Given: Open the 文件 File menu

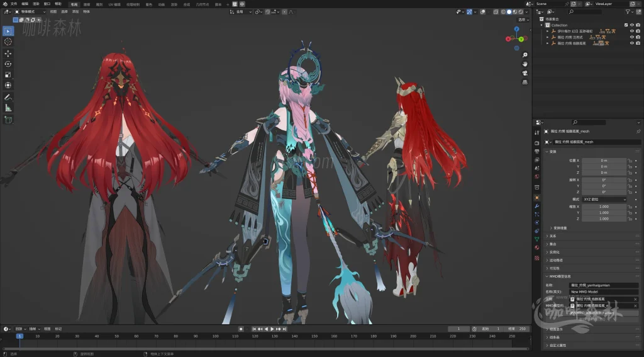Looking at the screenshot, I should click(14, 4).
